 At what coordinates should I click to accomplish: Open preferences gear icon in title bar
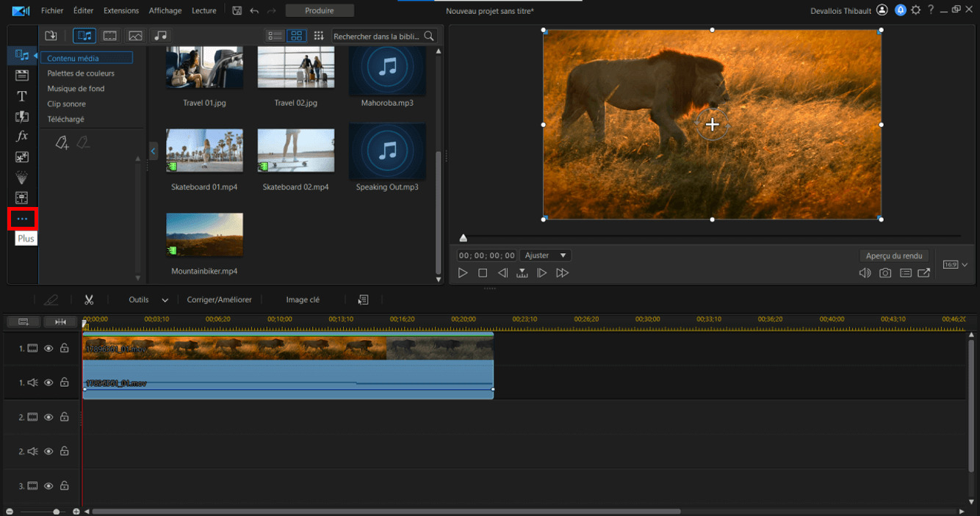915,10
